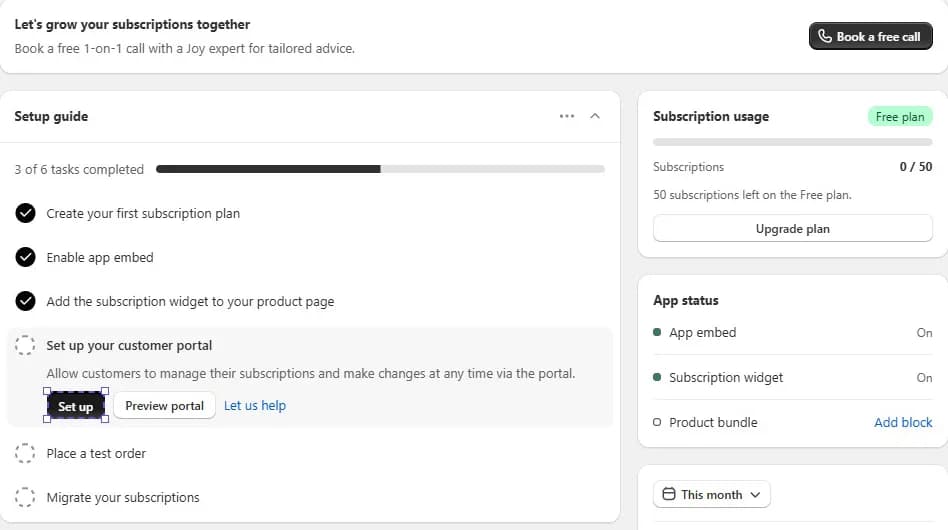Click the Subscription usage progress bar
The height and width of the screenshot is (530, 948).
click(793, 142)
